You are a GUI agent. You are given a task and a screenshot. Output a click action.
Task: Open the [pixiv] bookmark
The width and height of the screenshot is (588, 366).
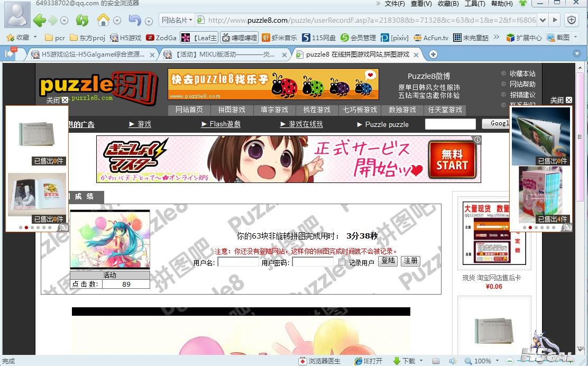click(x=394, y=38)
